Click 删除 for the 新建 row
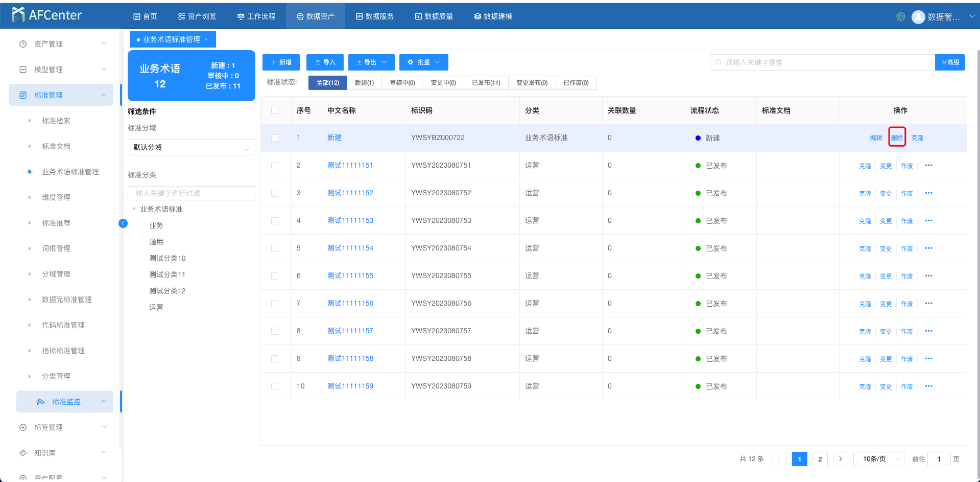 (x=897, y=137)
